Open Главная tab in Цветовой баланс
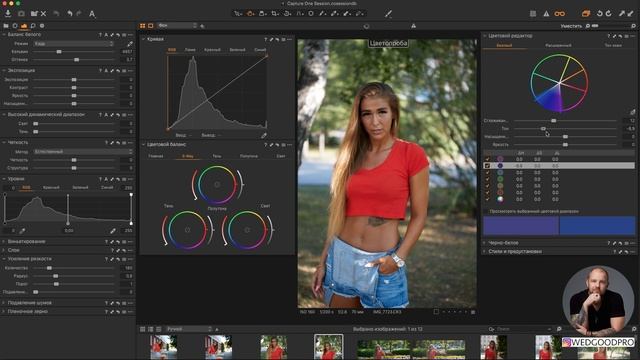The image size is (640, 360). point(156,156)
